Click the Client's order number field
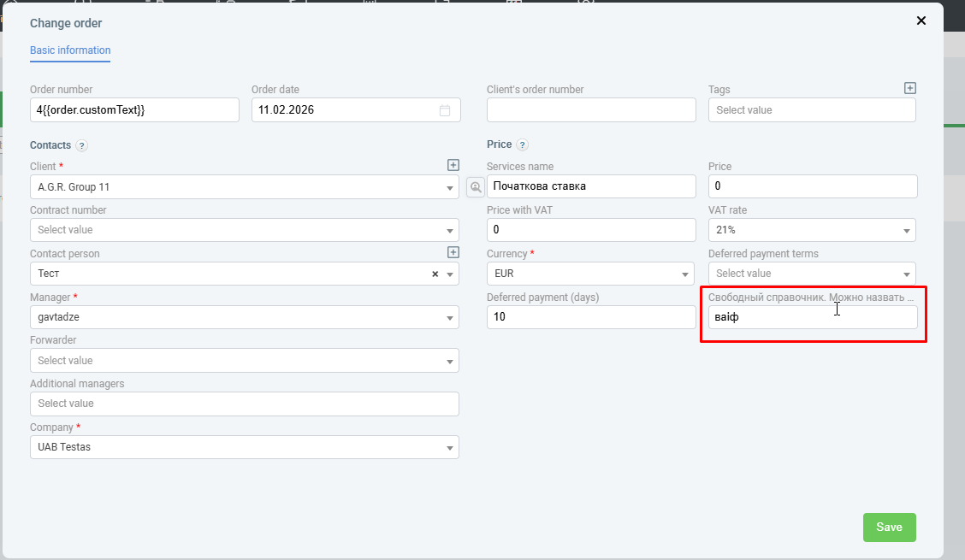The width and height of the screenshot is (965, 560). coord(591,110)
